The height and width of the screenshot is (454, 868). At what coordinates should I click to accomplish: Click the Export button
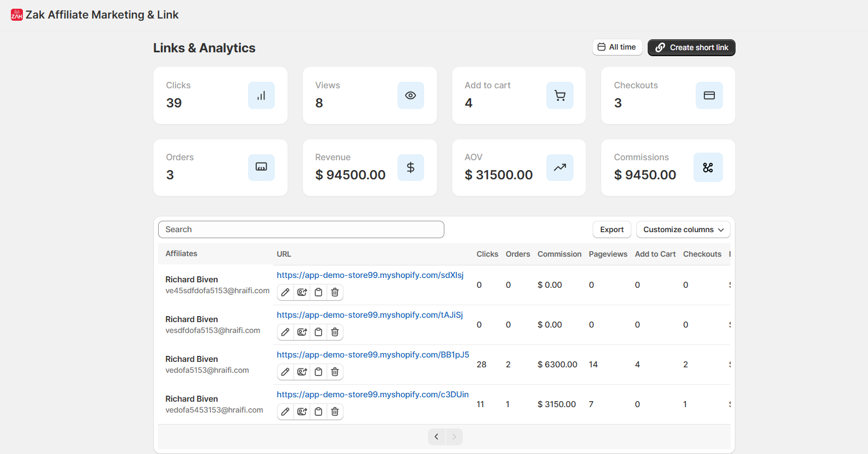tap(612, 229)
